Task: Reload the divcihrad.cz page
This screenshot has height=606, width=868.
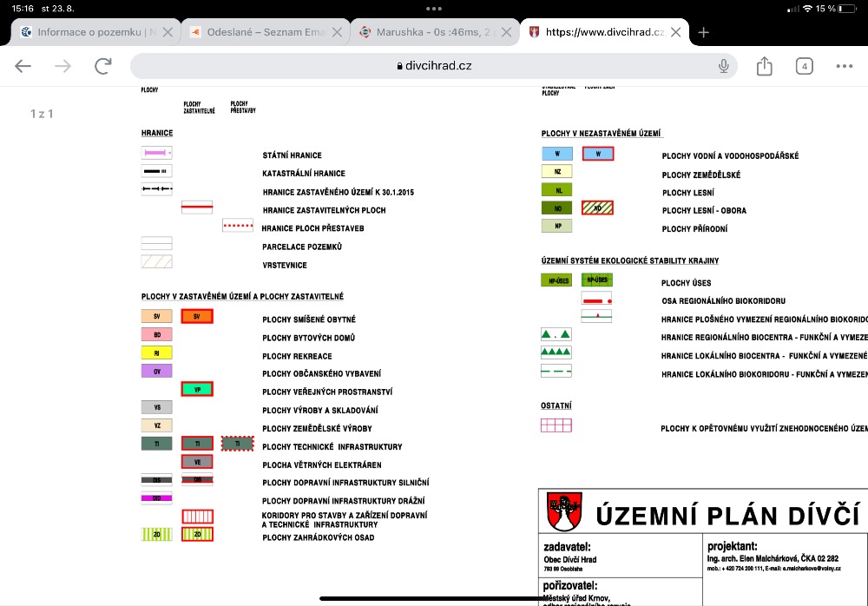Action: (x=103, y=66)
